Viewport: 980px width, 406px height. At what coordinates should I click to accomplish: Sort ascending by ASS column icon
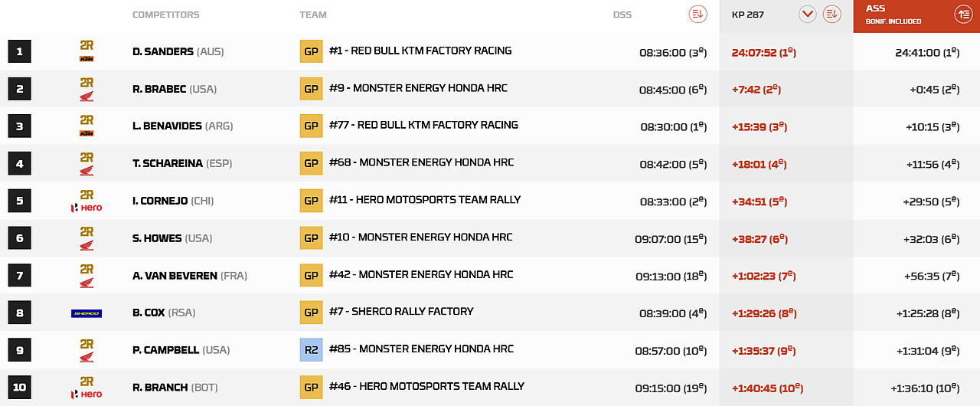[x=963, y=14]
